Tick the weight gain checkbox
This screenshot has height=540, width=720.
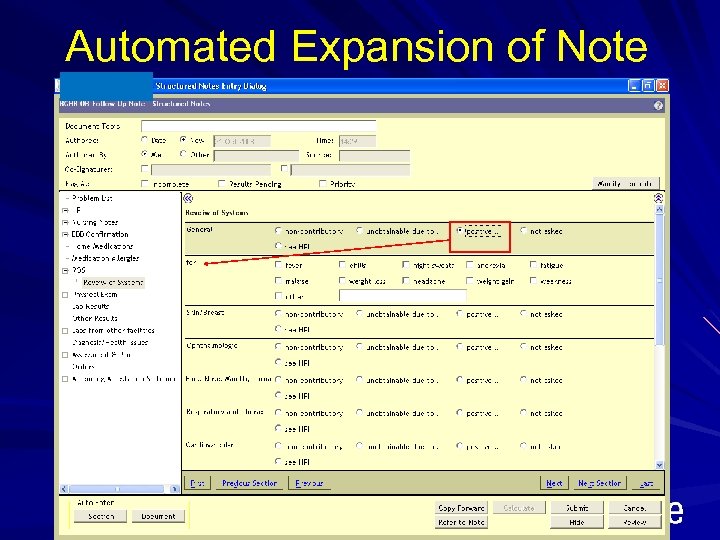[470, 280]
